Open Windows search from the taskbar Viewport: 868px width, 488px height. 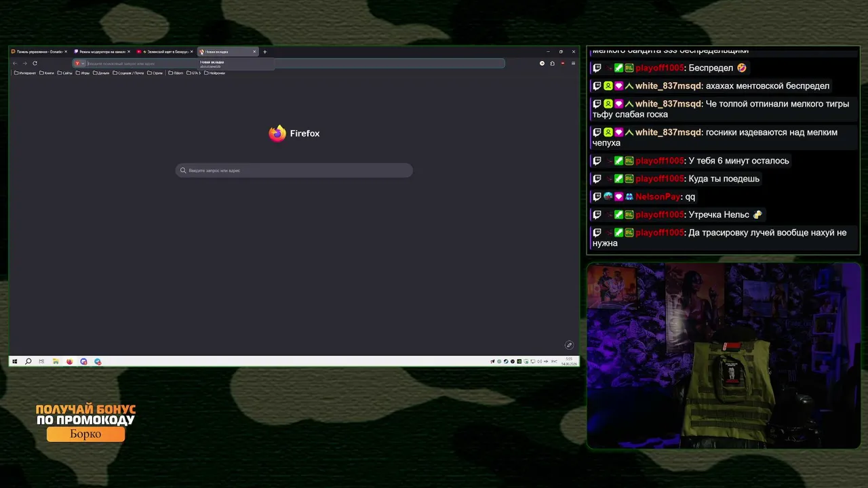pos(28,361)
